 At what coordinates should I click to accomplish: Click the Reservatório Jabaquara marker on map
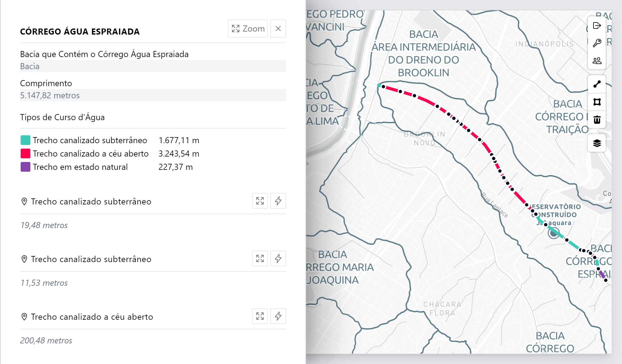(x=554, y=233)
